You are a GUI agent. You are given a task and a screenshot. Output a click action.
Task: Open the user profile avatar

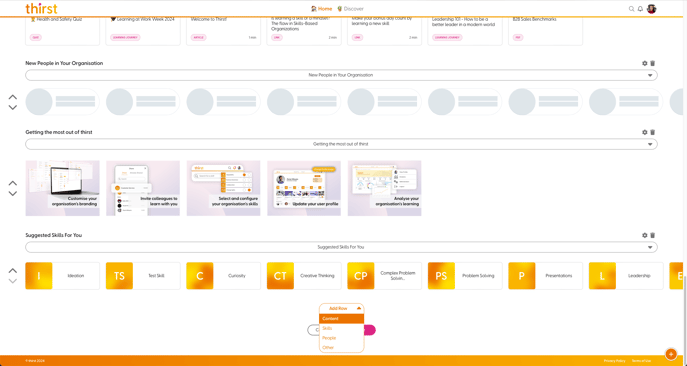pyautogui.click(x=652, y=9)
